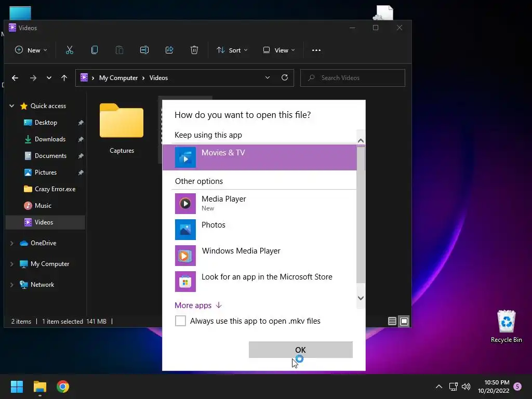Viewport: 532px width, 399px height.
Task: Click the Videos location icon in address bar
Action: tap(84, 78)
